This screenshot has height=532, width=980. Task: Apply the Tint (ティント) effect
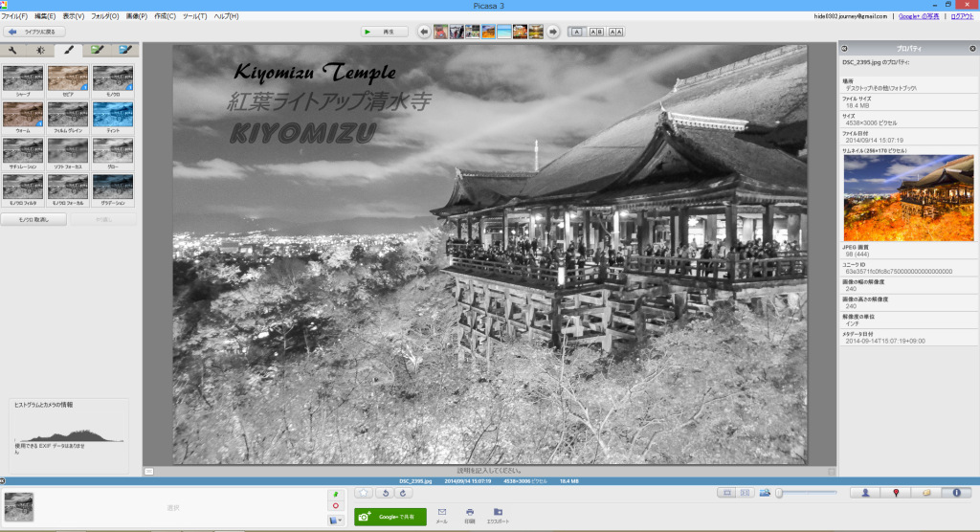coord(113,116)
